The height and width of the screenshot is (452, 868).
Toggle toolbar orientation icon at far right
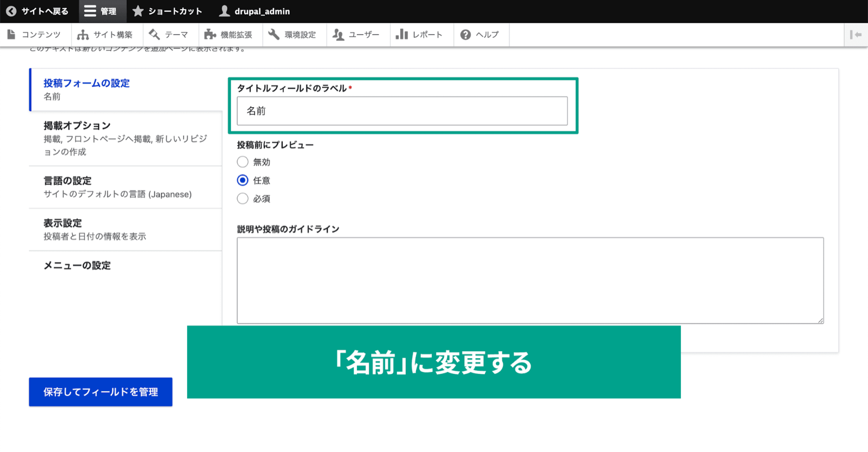coord(856,35)
